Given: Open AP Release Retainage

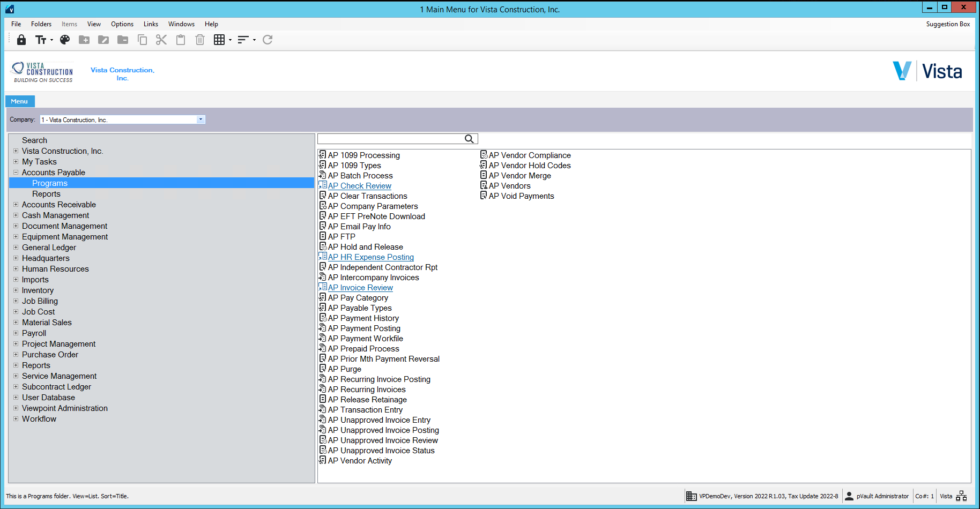Looking at the screenshot, I should tap(367, 400).
